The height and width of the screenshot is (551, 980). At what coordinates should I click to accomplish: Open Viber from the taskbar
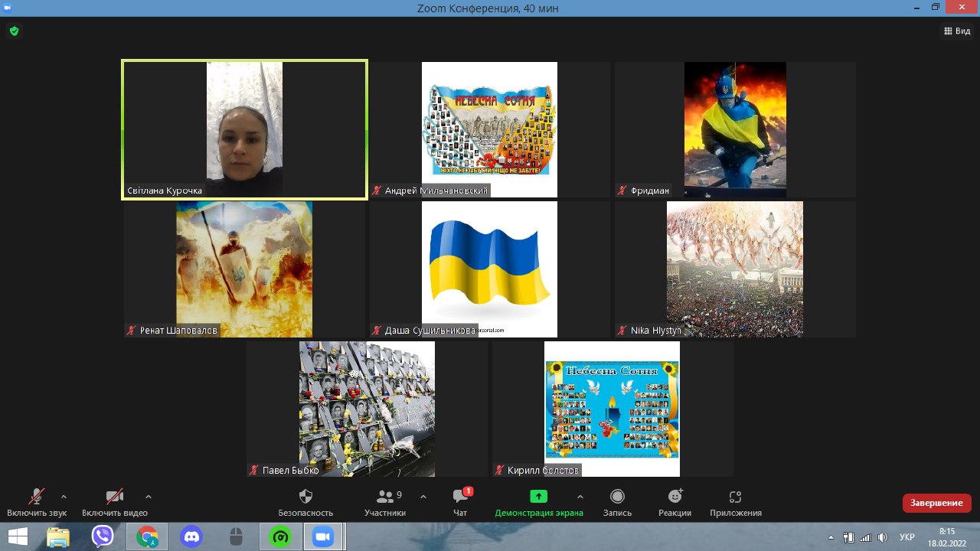pyautogui.click(x=103, y=536)
